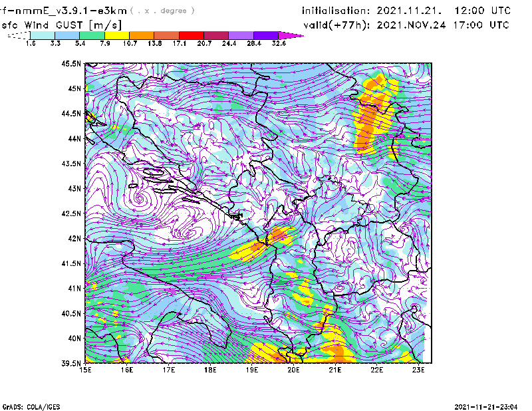The width and height of the screenshot is (532, 411).
Task: Click the '7.9' legend value
Action: click(x=105, y=43)
